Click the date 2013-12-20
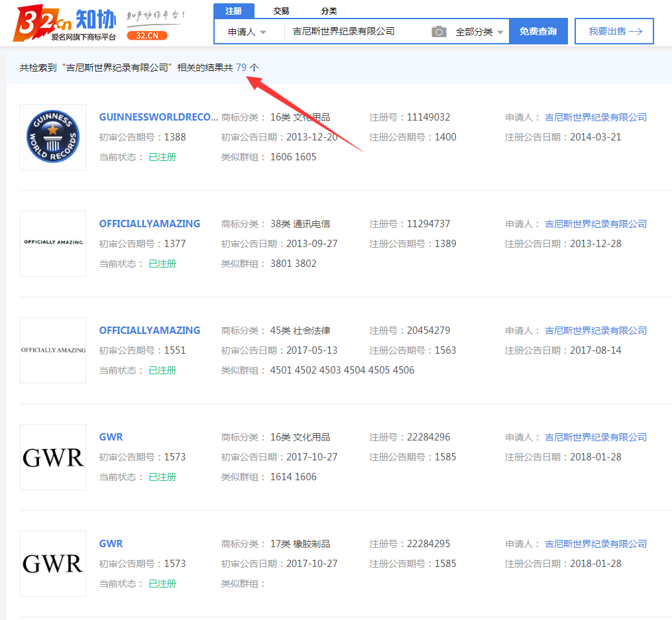 [312, 137]
